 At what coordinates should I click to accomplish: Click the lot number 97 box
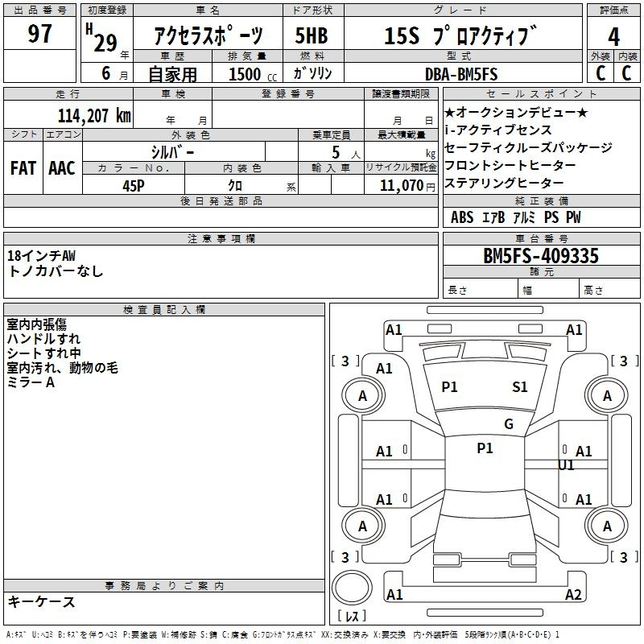pyautogui.click(x=40, y=35)
